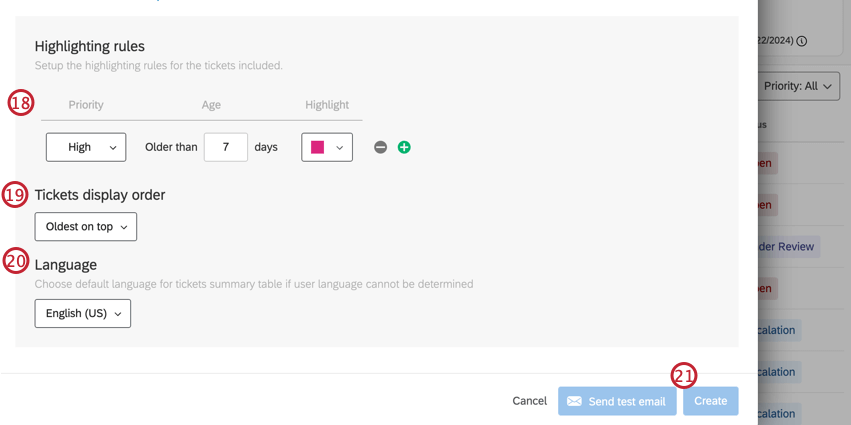Click the envelope icon on Send test email

pyautogui.click(x=574, y=401)
